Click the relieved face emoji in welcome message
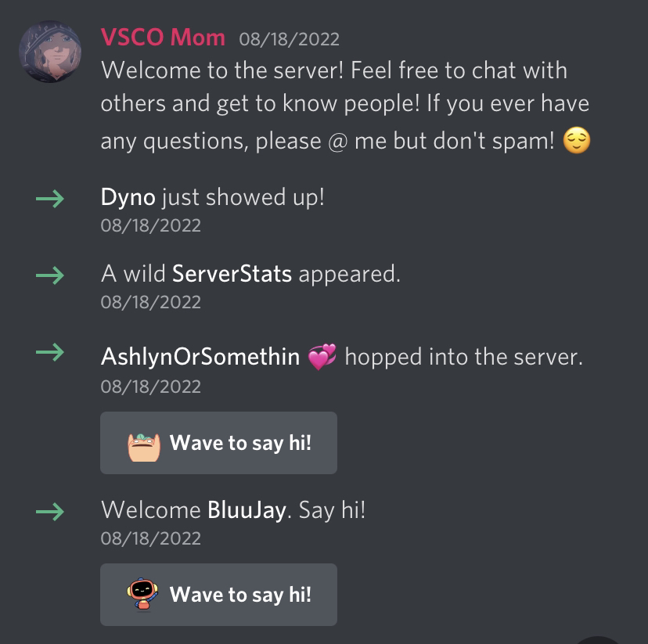The image size is (648, 644). pos(577,140)
